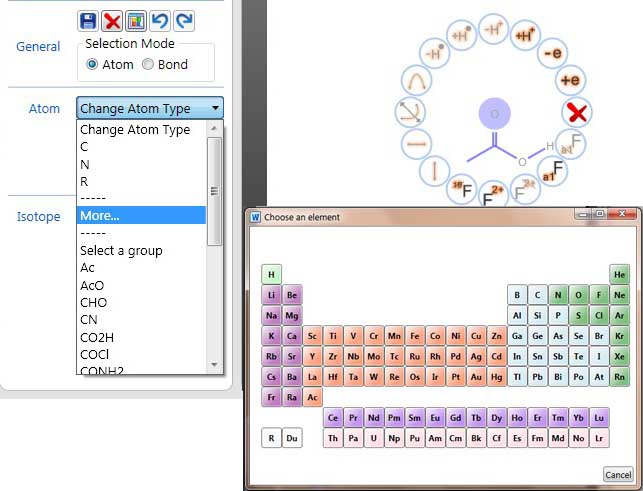Pick hydrogen H in periodic table

click(x=271, y=274)
